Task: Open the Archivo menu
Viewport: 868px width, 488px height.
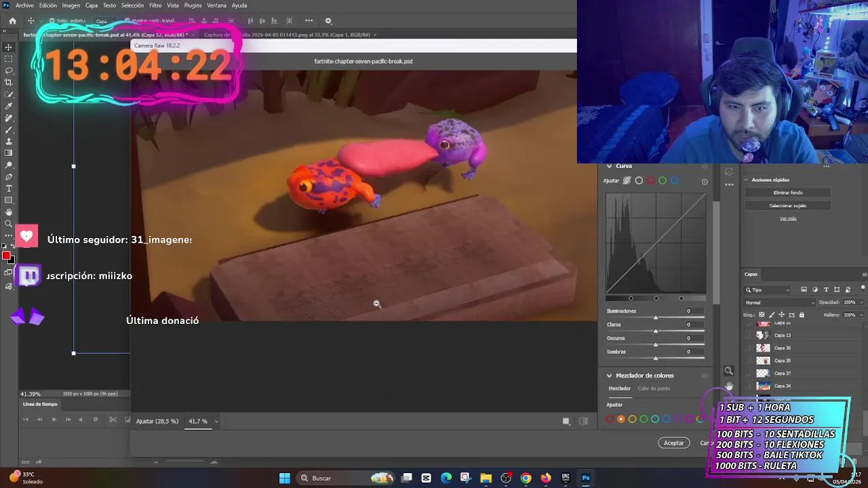Action: 24,5
